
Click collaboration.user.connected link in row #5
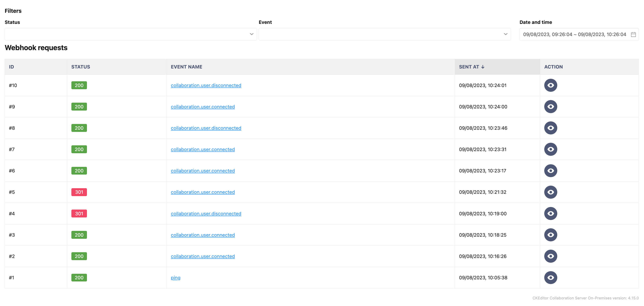[203, 192]
